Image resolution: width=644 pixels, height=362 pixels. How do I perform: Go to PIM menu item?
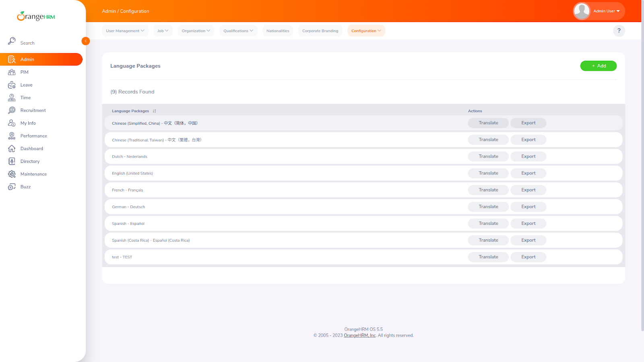[x=41, y=72]
